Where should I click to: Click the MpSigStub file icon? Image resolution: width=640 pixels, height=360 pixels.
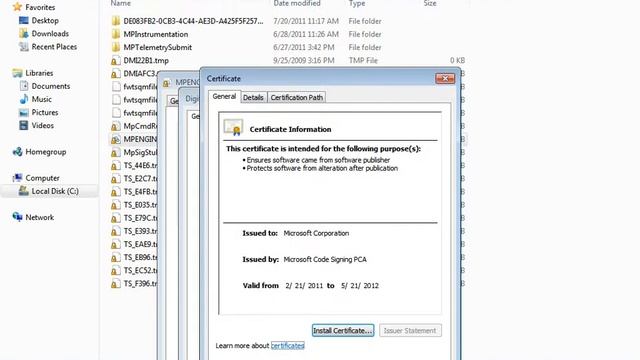click(x=116, y=152)
